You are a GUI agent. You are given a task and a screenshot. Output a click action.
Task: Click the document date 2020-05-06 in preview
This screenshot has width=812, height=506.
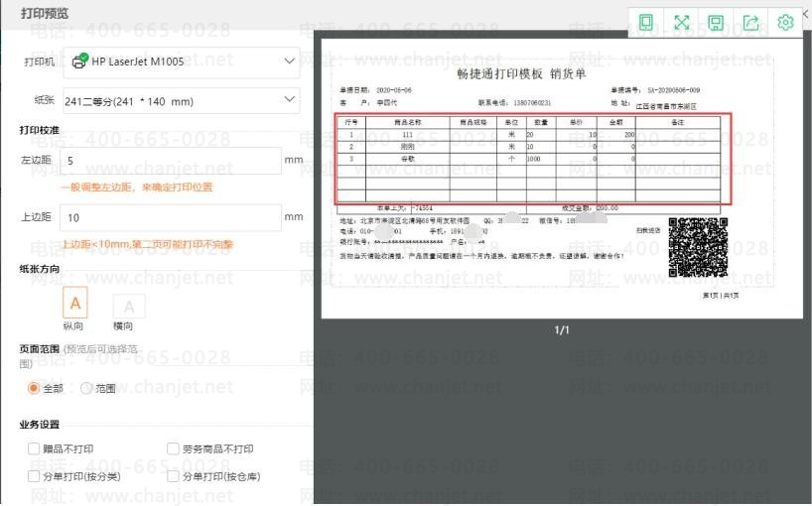(x=393, y=90)
